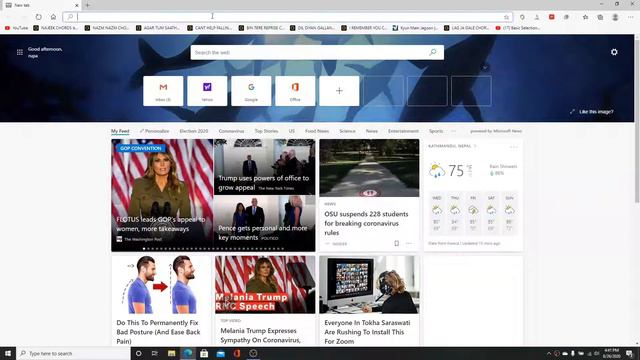Open more options on OSU article card
The image size is (640, 360).
tap(409, 244)
